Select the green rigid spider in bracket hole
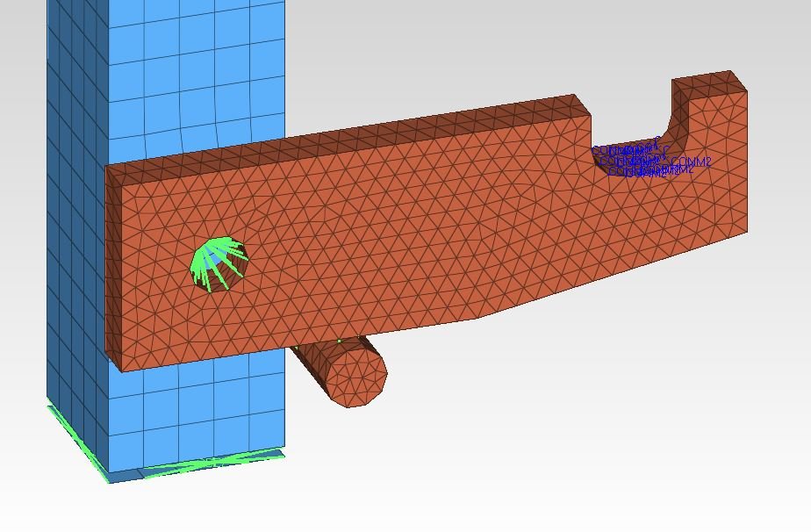Screen dimensions: 811x532 [219, 265]
